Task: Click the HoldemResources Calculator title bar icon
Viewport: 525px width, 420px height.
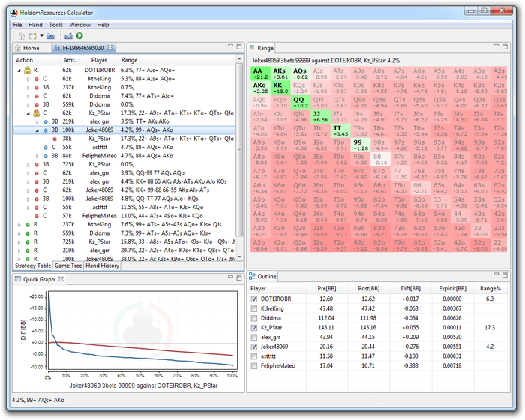Action: pos(13,13)
